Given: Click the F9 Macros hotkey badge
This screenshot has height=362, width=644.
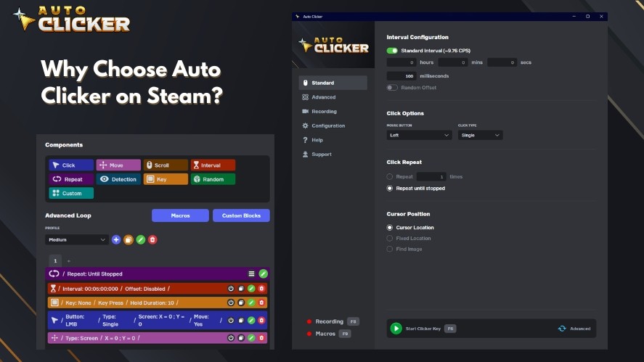Looking at the screenshot, I should pos(345,334).
